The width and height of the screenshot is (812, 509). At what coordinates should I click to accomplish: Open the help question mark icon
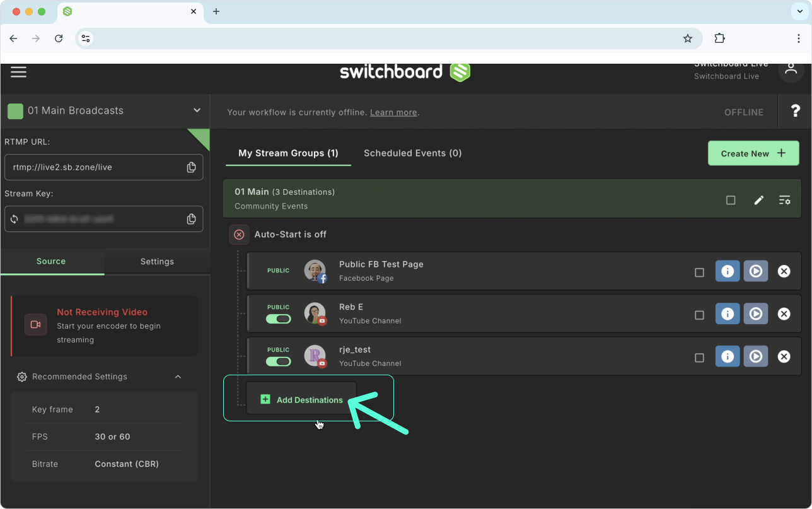tap(796, 112)
